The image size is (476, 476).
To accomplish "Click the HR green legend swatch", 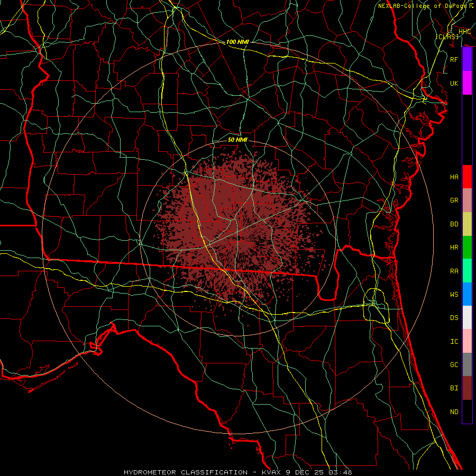I will click(467, 248).
